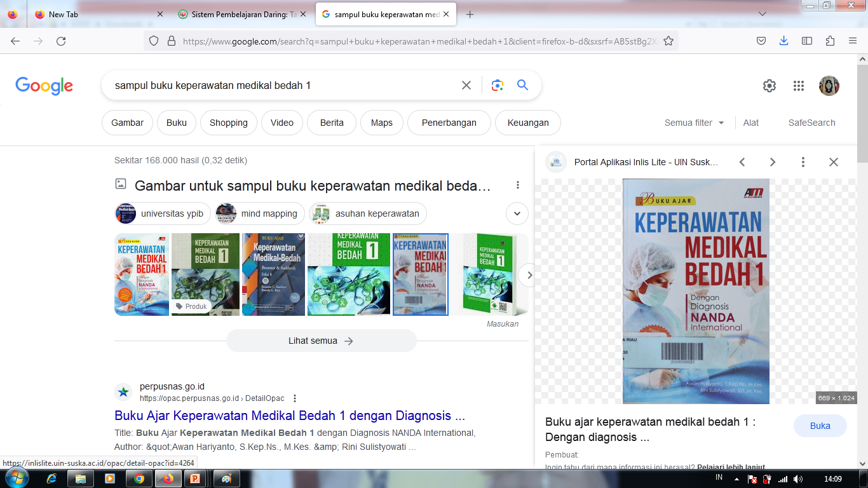Image resolution: width=868 pixels, height=488 pixels.
Task: Select universitas ypib suggestion chip
Action: [163, 213]
